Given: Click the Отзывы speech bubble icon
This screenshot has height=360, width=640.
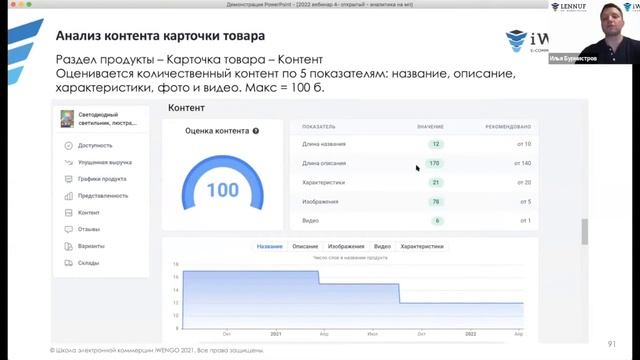Looking at the screenshot, I should tap(69, 229).
